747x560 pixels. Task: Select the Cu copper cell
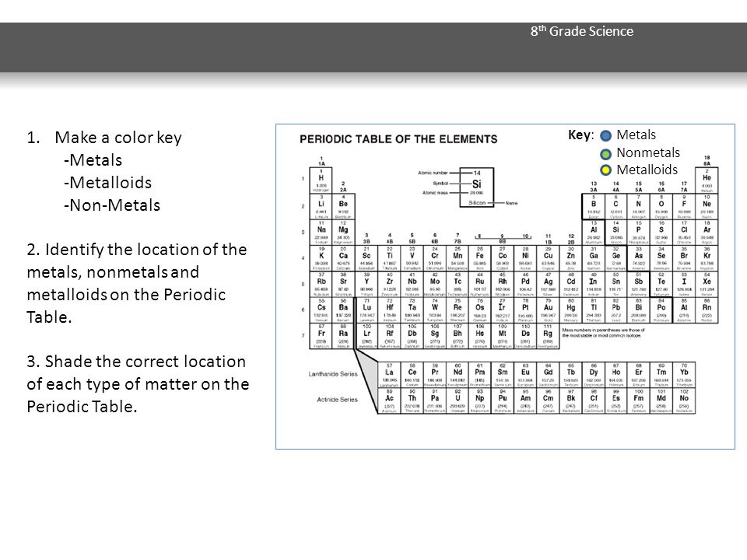[548, 258]
